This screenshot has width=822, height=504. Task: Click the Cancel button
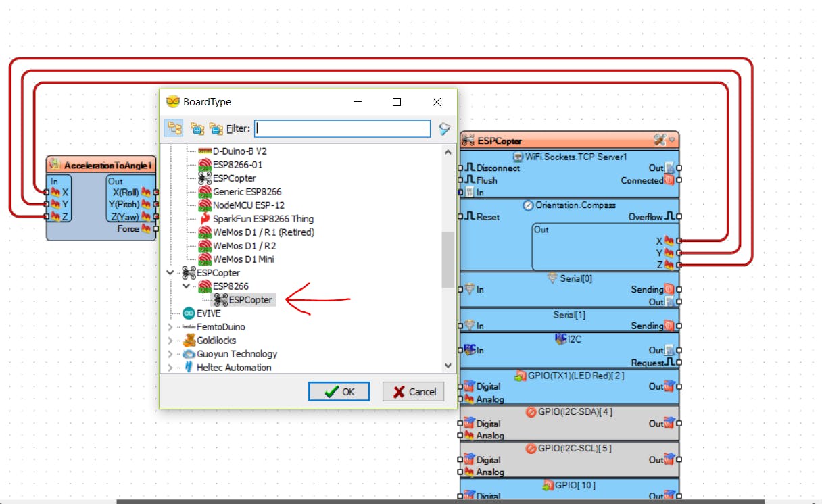414,391
